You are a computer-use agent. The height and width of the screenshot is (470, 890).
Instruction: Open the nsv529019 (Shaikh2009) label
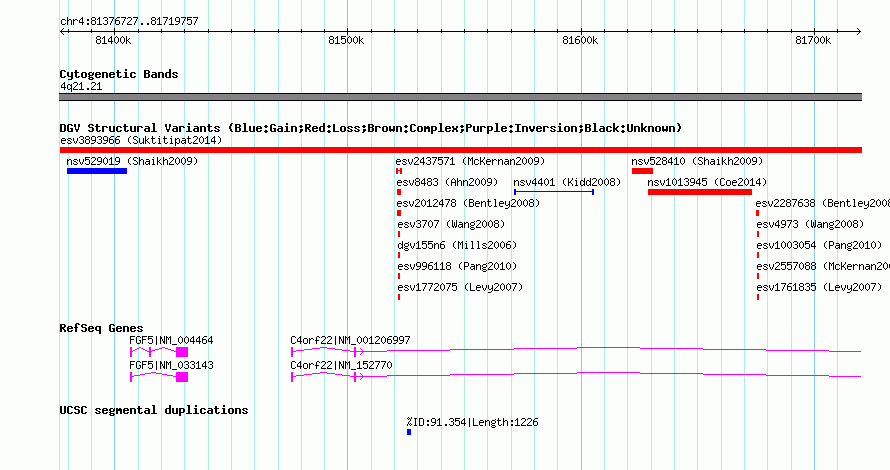click(132, 161)
